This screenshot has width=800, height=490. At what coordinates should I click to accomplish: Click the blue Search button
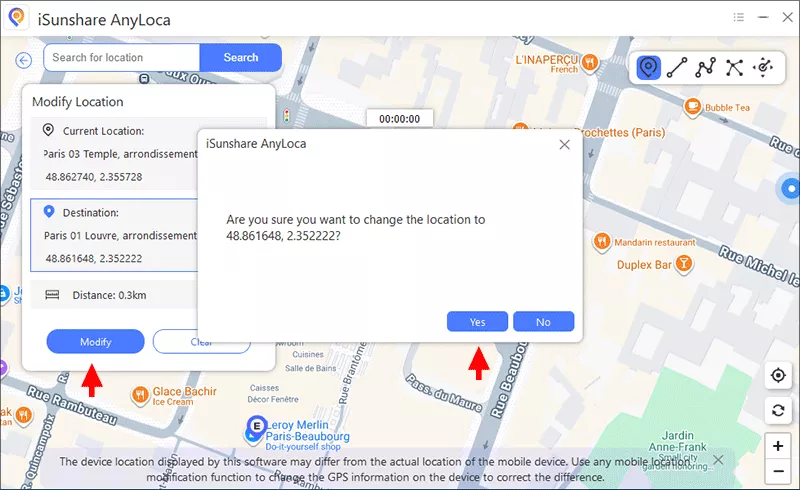(x=241, y=57)
